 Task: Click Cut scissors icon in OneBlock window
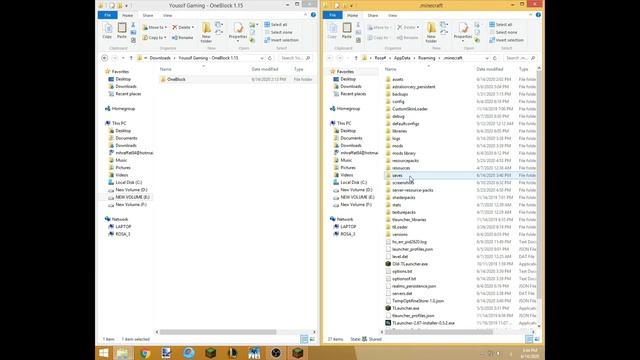tap(133, 25)
